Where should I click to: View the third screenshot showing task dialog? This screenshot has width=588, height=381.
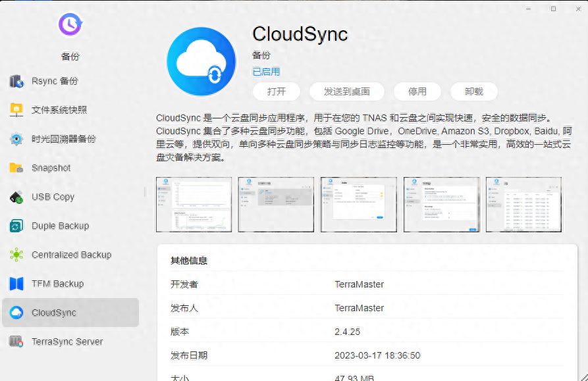click(x=358, y=205)
